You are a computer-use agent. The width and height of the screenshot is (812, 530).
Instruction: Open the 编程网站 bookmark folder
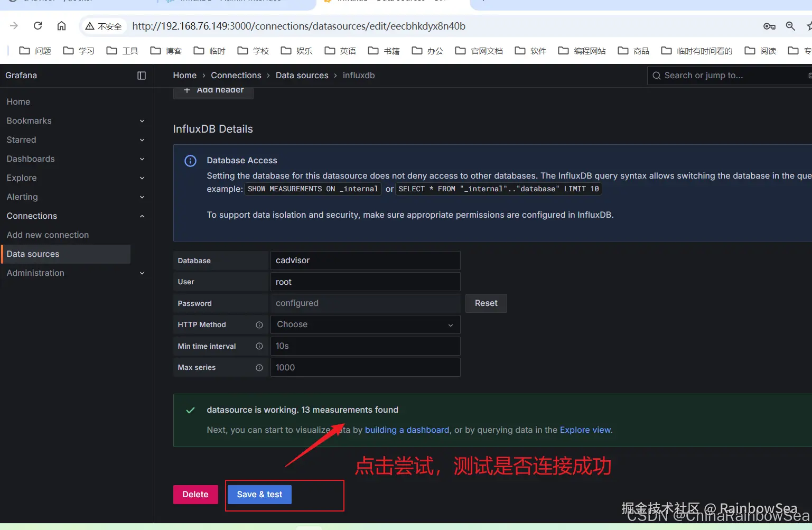click(x=582, y=51)
